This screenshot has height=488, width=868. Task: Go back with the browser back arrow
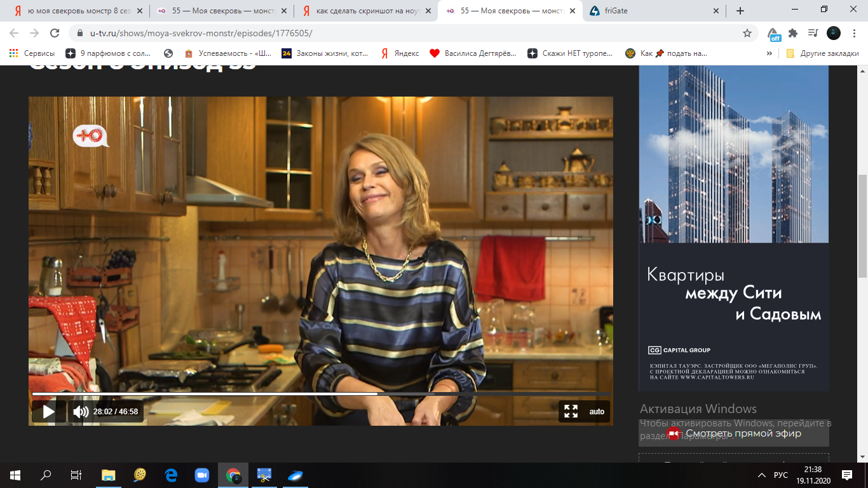click(x=14, y=33)
